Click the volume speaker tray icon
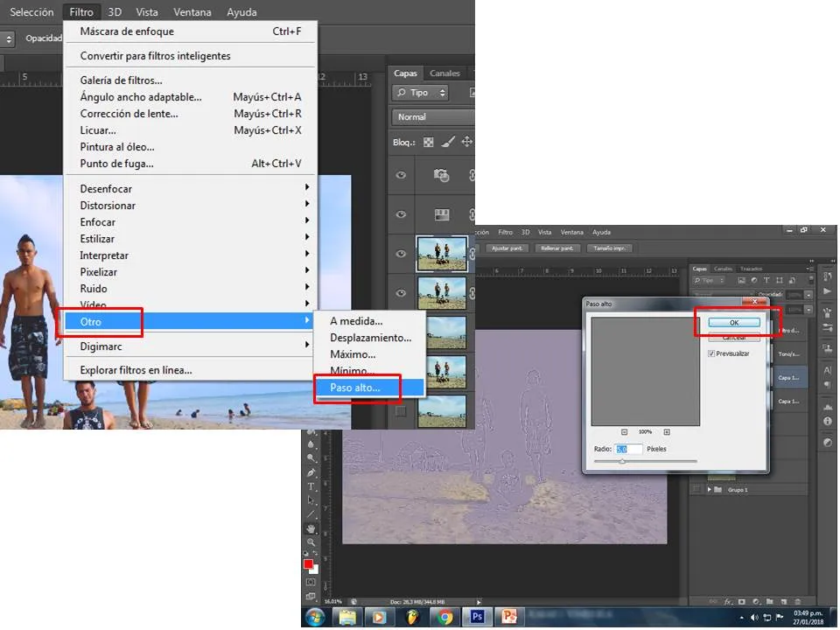This screenshot has height=630, width=840. [x=754, y=618]
